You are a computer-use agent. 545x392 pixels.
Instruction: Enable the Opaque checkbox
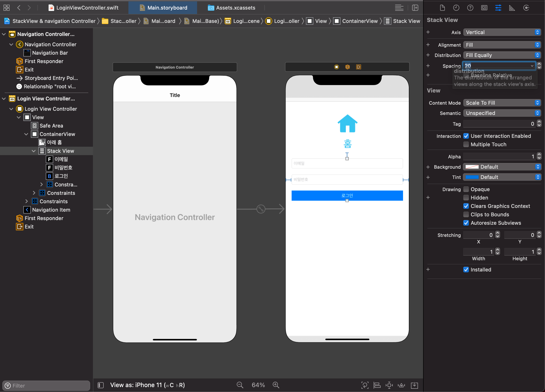click(x=466, y=189)
